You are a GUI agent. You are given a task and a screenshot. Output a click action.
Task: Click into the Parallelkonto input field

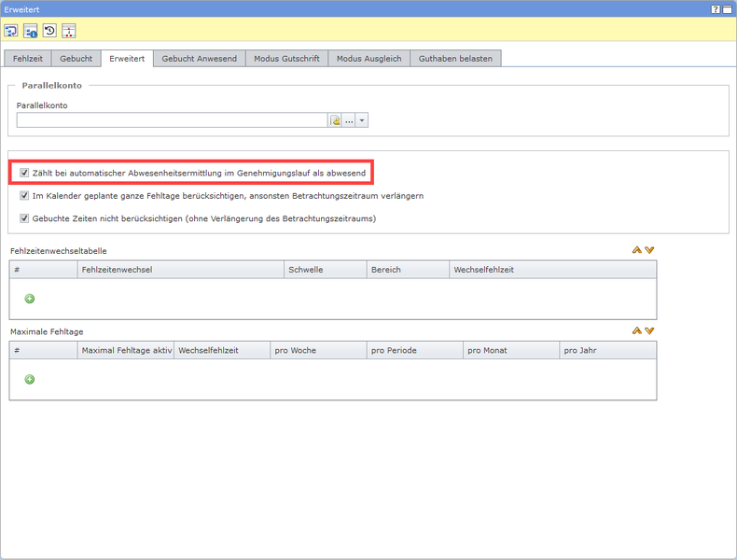172,120
